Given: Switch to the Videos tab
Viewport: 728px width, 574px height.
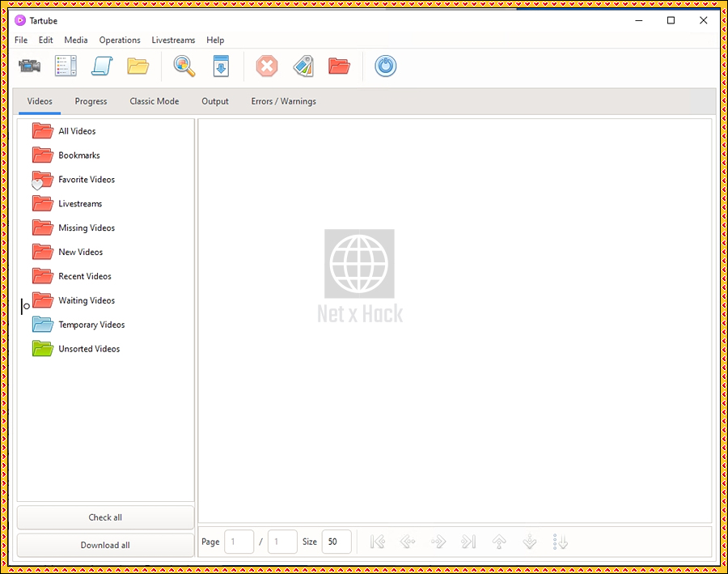Looking at the screenshot, I should click(40, 101).
